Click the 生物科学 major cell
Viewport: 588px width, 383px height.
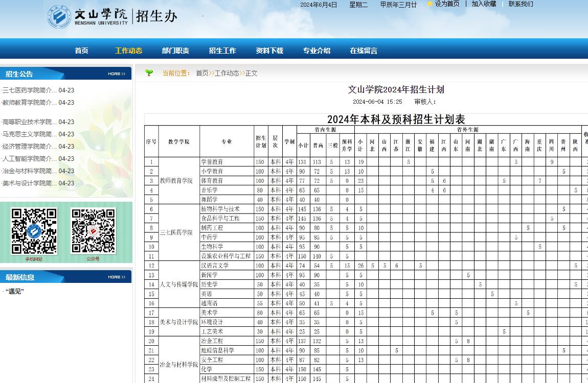point(227,247)
